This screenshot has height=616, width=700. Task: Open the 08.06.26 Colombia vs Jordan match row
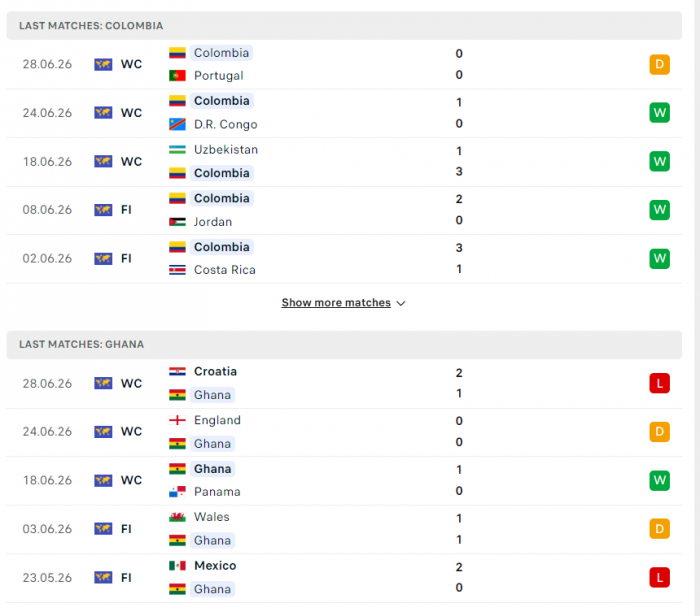tap(344, 210)
